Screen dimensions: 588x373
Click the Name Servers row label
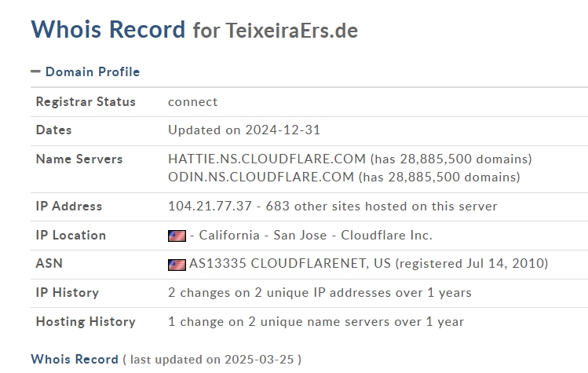(79, 159)
